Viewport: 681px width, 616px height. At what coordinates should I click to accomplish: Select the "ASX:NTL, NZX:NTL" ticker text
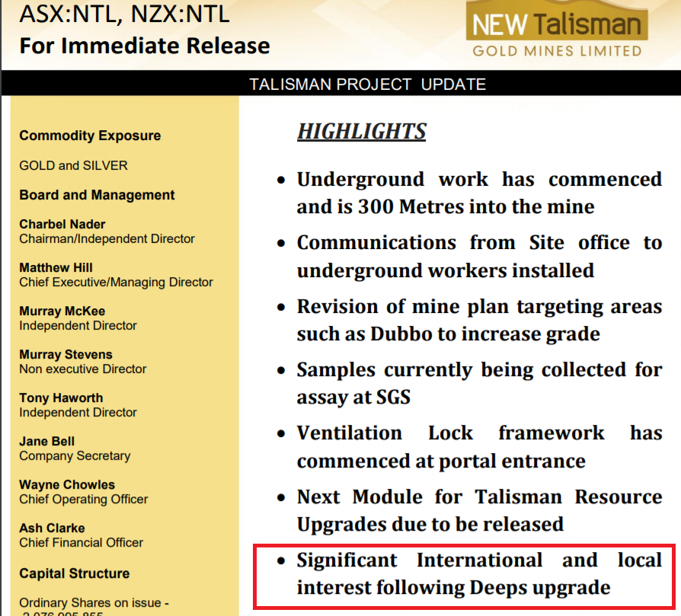pyautogui.click(x=125, y=14)
